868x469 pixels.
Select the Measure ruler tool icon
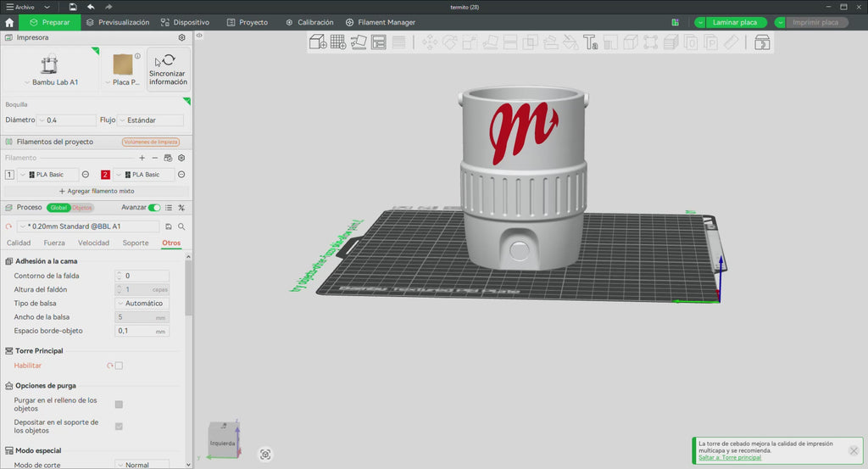pos(732,42)
